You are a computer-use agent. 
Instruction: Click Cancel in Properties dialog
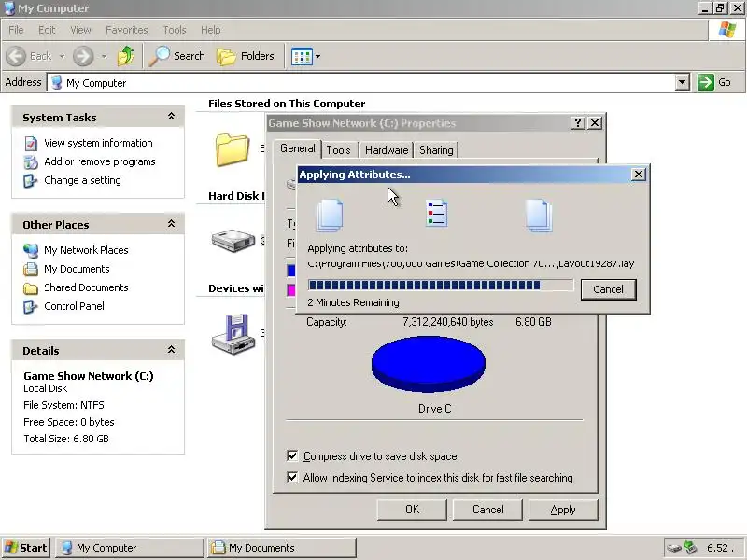tap(487, 510)
